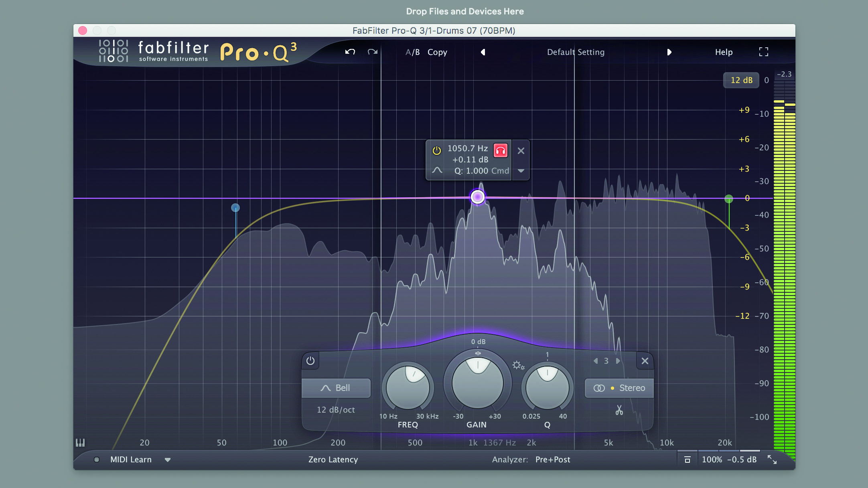
Task: Close the band controls with X
Action: coord(645,361)
